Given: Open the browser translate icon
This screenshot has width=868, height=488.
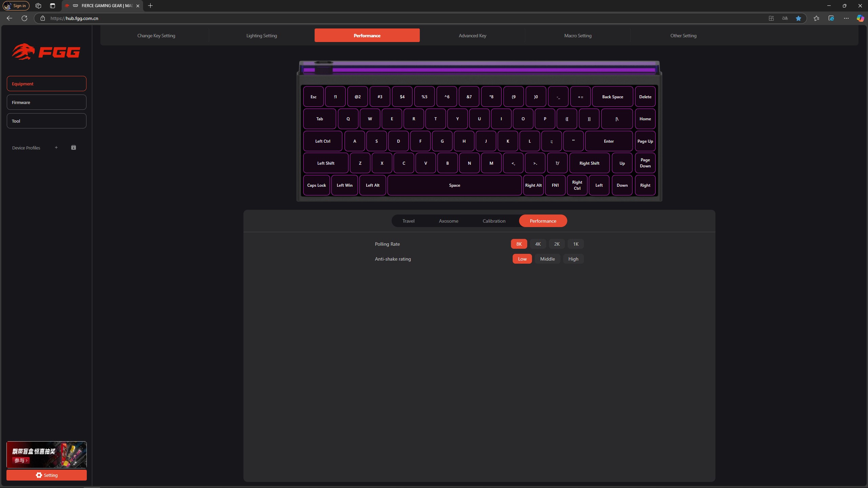Looking at the screenshot, I should coord(785,18).
